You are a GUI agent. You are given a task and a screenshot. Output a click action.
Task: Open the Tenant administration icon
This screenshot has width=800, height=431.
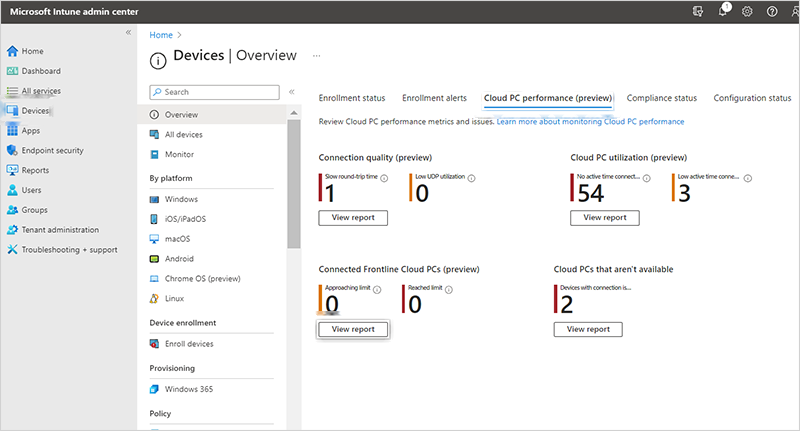(x=12, y=230)
